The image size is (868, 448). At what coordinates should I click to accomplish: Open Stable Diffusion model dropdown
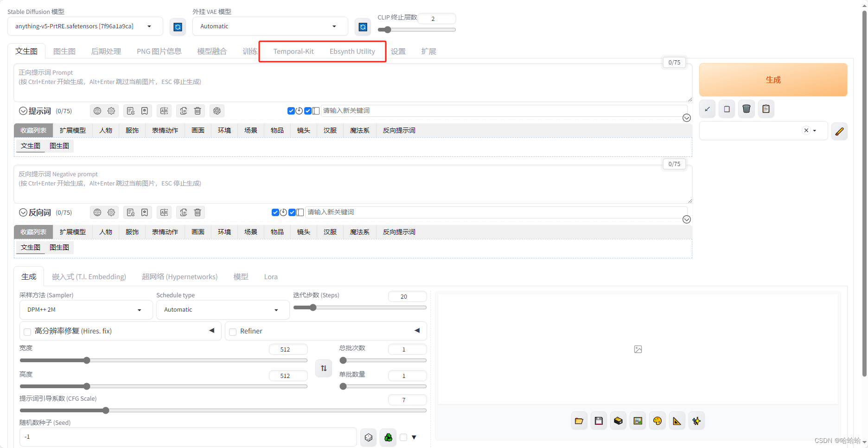(x=85, y=26)
